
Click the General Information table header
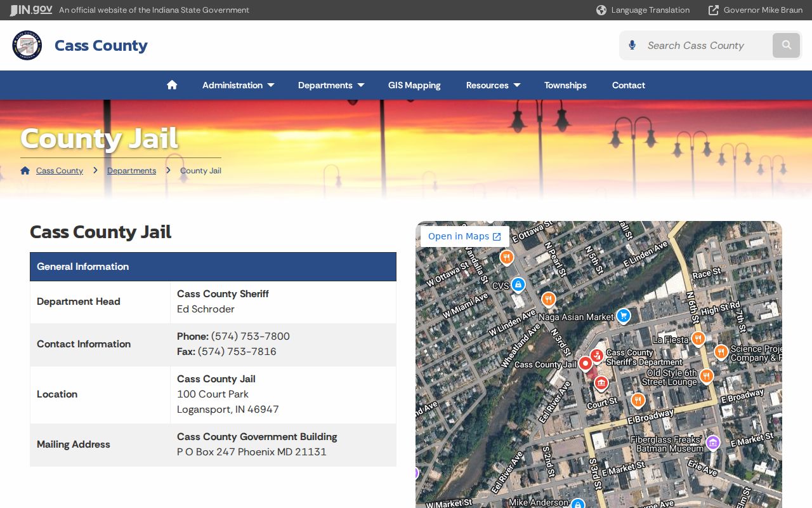(x=213, y=267)
